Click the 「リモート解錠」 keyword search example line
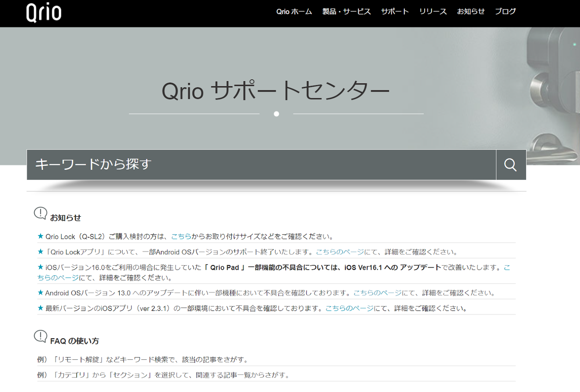Viewport: 580px width, 392px height. coord(143,359)
